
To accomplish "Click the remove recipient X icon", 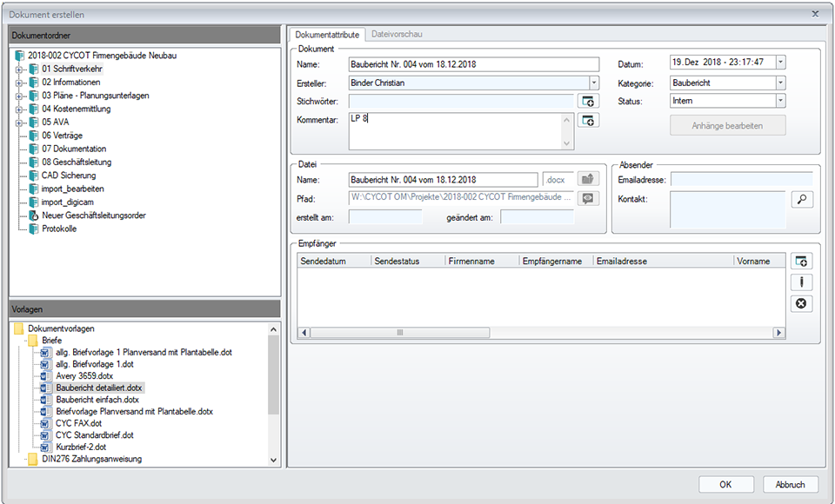I will pos(801,303).
